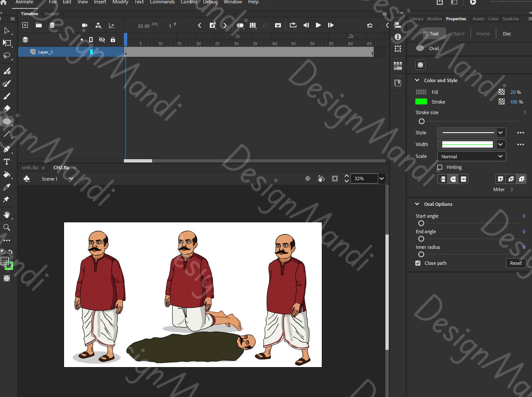Open the stroke Style dropdown
Image resolution: width=532 pixels, height=397 pixels.
(471, 132)
